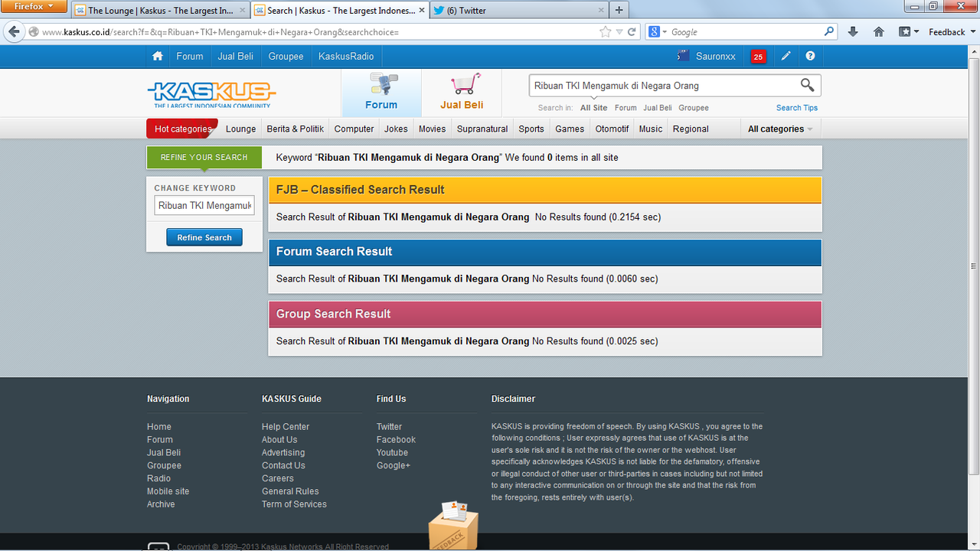
Task: Open Groupee in the top navigation
Action: click(x=286, y=56)
